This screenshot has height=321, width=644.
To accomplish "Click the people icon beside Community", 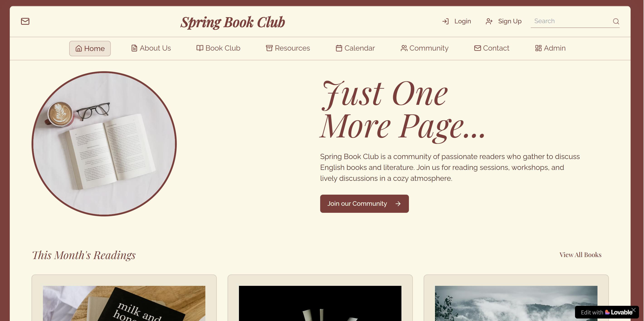I will click(404, 48).
